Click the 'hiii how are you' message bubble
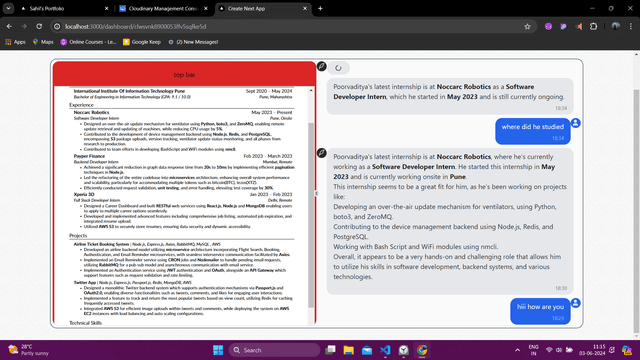 (540, 311)
